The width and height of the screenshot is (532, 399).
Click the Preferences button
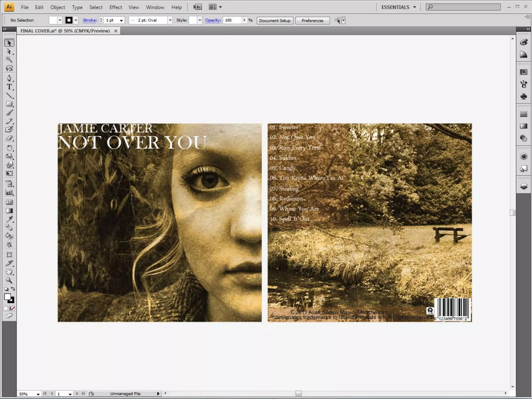312,21
